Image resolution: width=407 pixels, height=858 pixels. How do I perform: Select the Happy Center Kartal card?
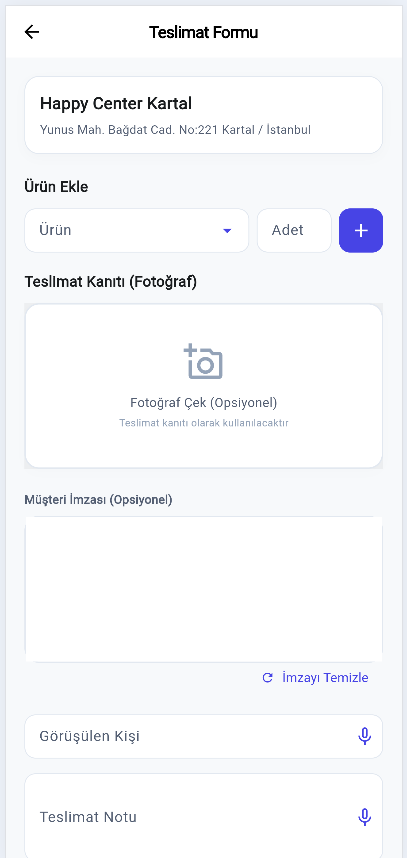(x=204, y=115)
